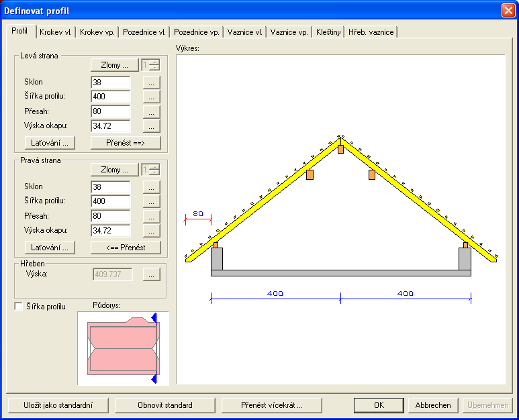The image size is (519, 420).
Task: Click the Pravá strana Zlomy stepper
Action: [x=151, y=170]
